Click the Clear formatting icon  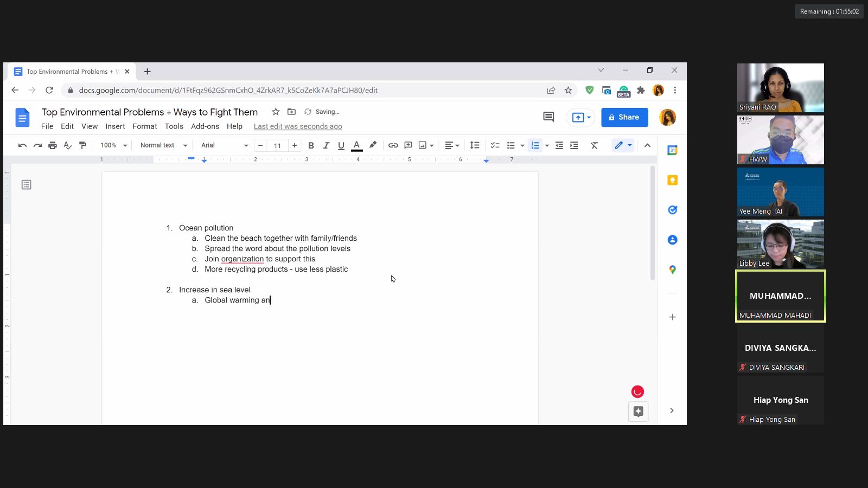coord(594,145)
